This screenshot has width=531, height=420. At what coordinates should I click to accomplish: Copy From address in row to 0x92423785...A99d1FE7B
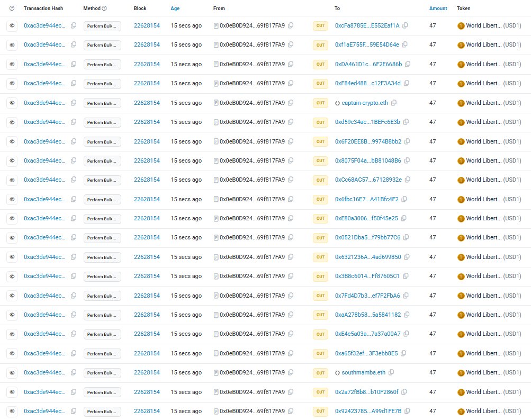tap(291, 411)
